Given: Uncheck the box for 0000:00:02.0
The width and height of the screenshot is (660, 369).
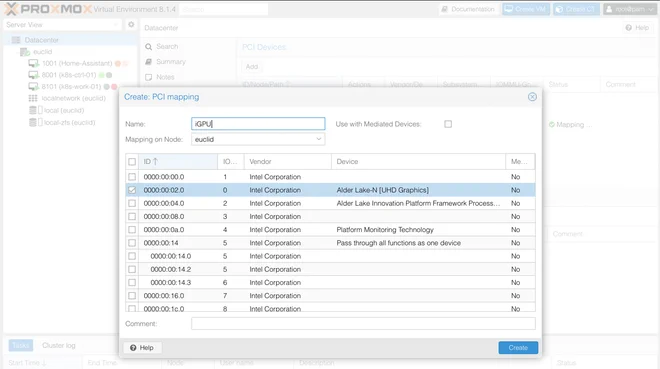Looking at the screenshot, I should (x=132, y=190).
